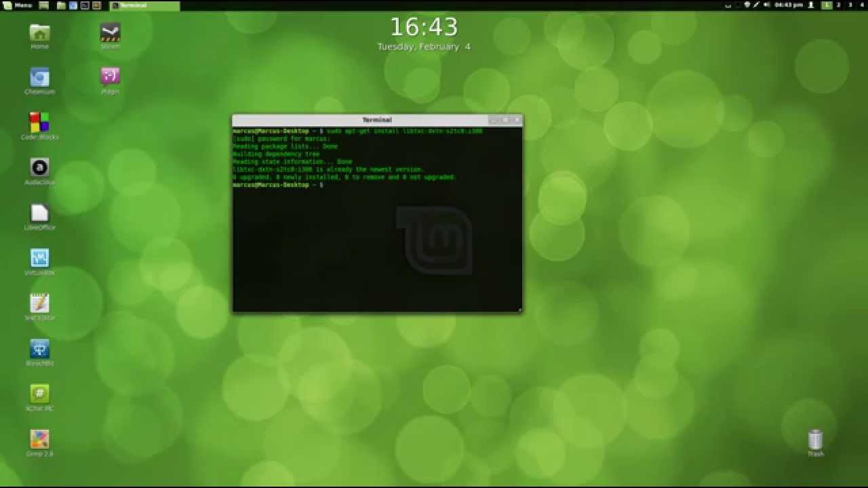The image size is (868, 488).
Task: Maximize the Terminal window
Action: click(x=505, y=120)
